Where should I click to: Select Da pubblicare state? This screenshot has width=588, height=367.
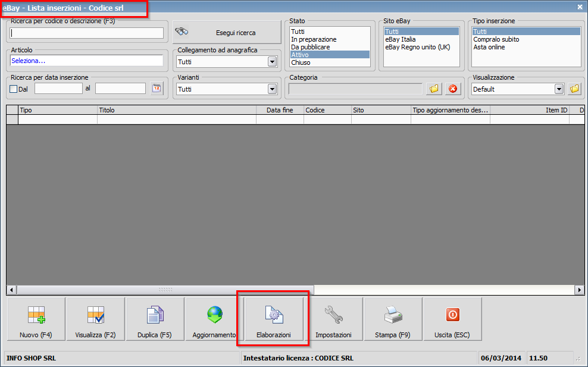click(330, 47)
